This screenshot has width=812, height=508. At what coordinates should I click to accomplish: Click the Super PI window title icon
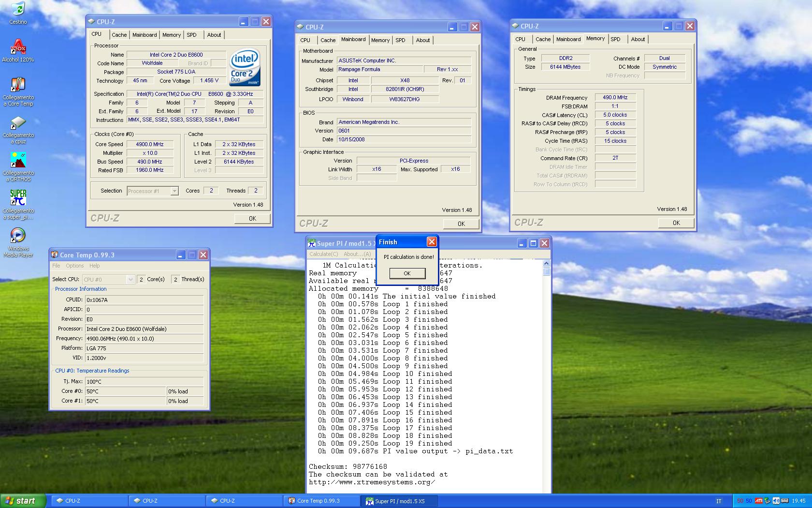[312, 243]
